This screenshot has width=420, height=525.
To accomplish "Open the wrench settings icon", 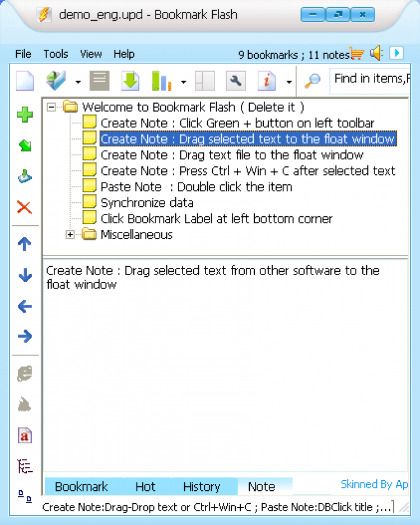I will pyautogui.click(x=236, y=81).
